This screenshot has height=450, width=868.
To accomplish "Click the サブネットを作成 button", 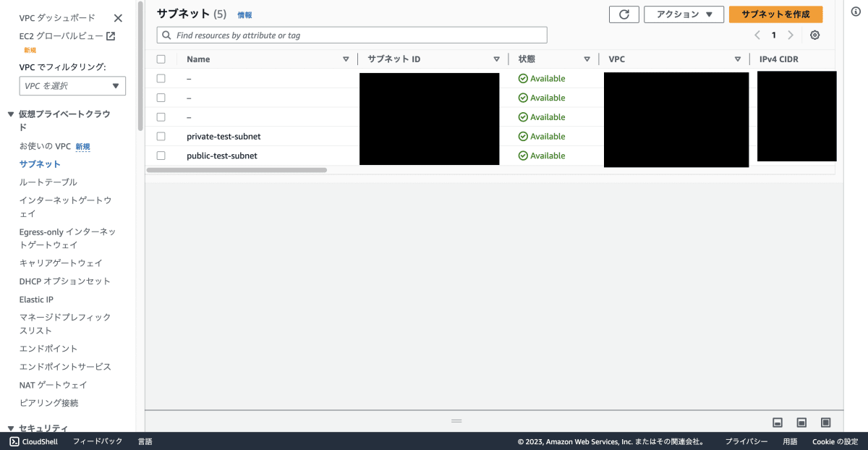I will pyautogui.click(x=775, y=14).
